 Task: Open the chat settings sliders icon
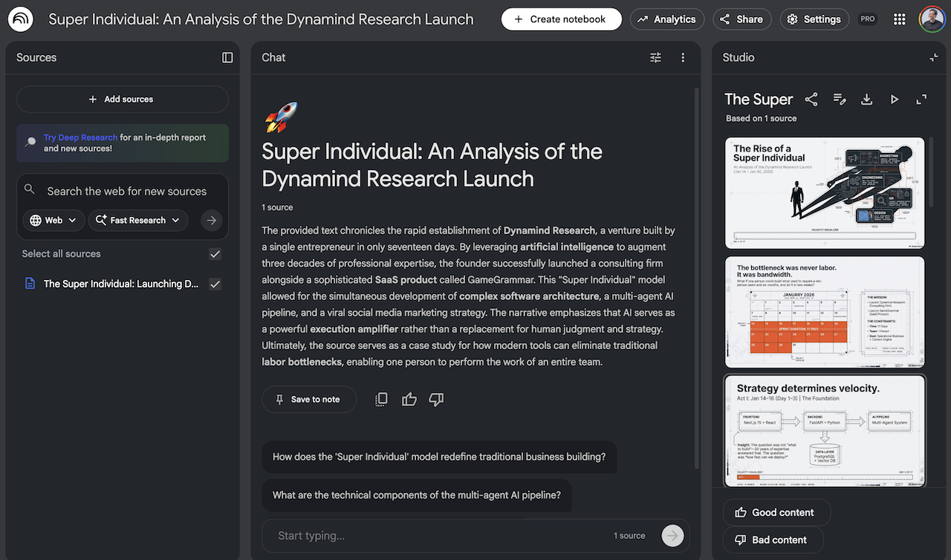pos(655,57)
